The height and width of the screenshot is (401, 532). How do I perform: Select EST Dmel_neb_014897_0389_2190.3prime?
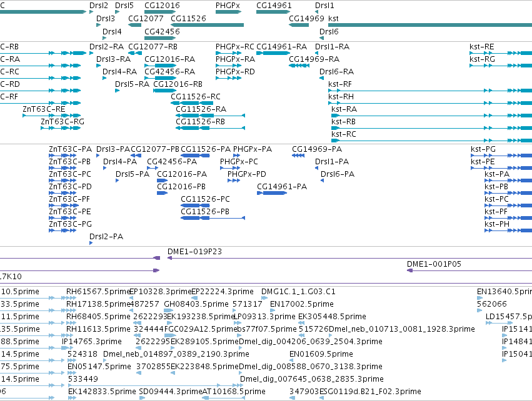(x=176, y=354)
